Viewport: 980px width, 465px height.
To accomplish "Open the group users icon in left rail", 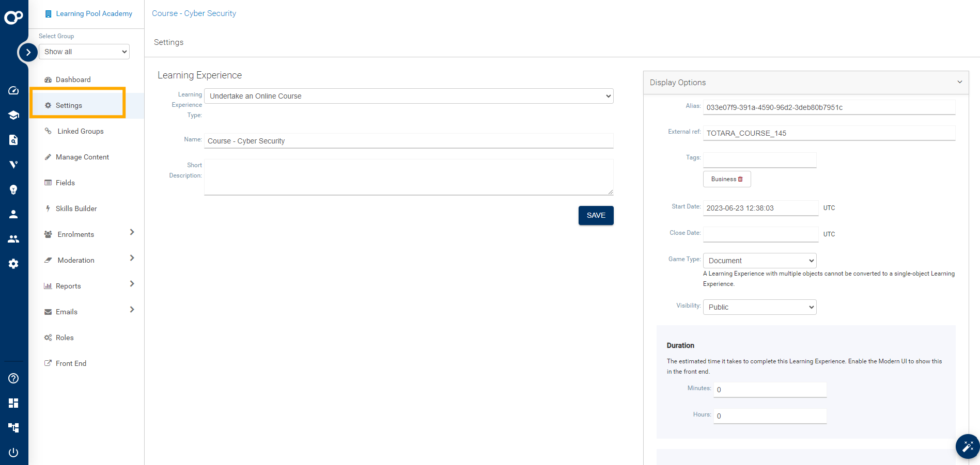I will click(x=13, y=239).
